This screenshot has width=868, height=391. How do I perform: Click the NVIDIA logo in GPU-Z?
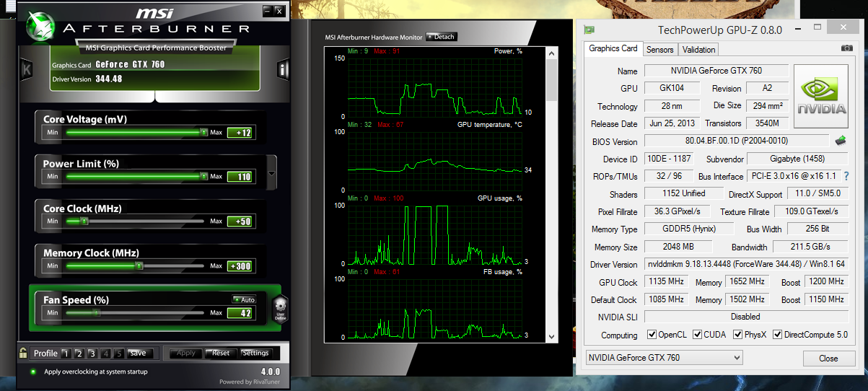coord(821,95)
